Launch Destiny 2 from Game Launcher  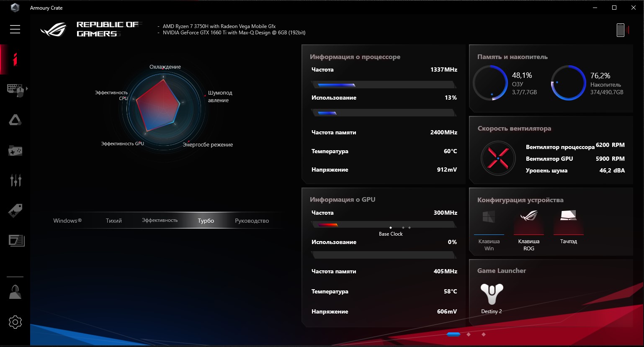click(x=492, y=295)
